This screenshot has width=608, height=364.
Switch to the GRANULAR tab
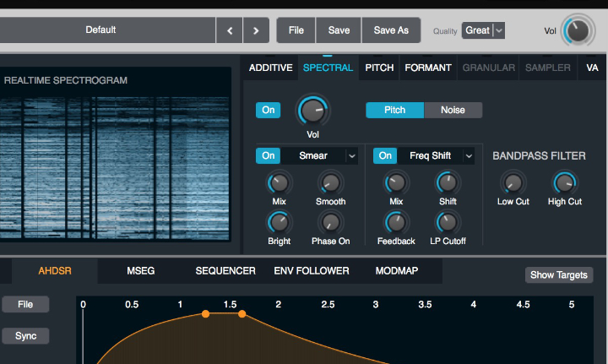coord(489,68)
